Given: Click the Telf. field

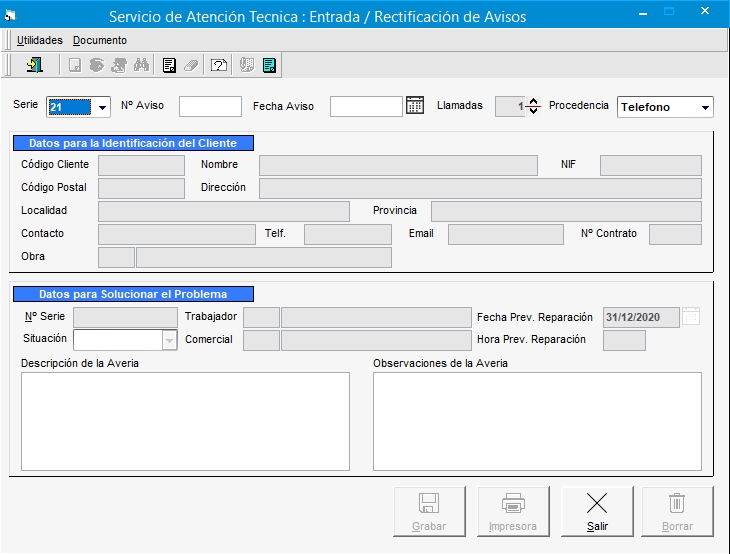Looking at the screenshot, I should (348, 234).
